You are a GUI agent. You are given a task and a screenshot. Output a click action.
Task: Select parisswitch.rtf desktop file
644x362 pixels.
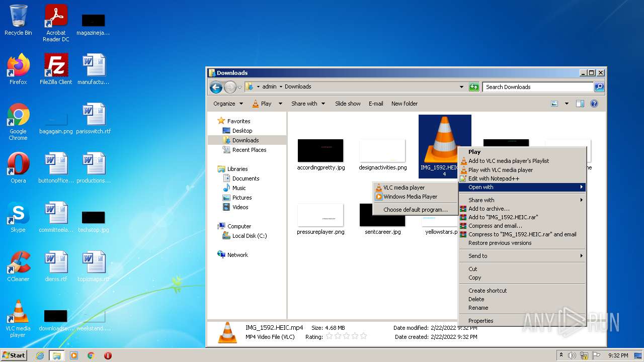pyautogui.click(x=94, y=119)
